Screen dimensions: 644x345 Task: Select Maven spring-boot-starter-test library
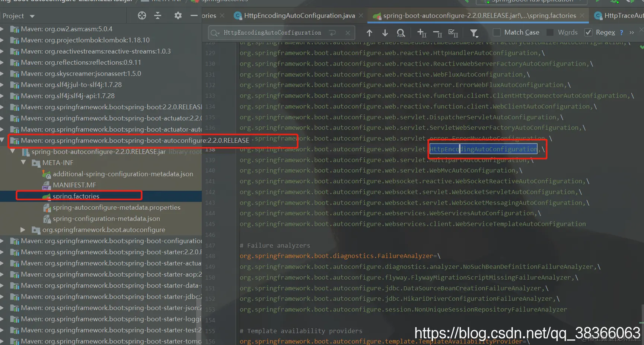(x=111, y=330)
